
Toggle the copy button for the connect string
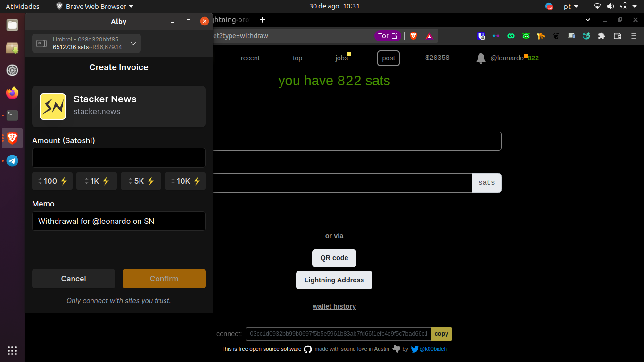pos(441,334)
